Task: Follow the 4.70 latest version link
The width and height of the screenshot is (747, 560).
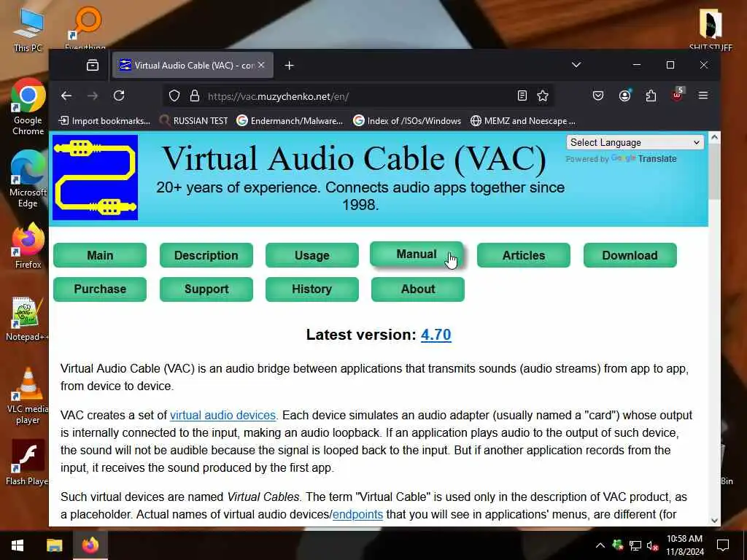Action: tap(436, 335)
